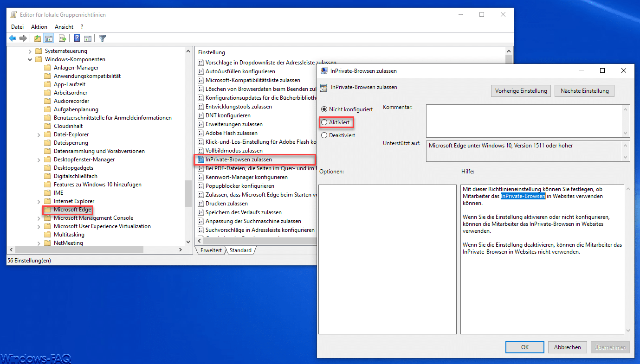Select the Nicht konfiguriert radio button

(324, 109)
